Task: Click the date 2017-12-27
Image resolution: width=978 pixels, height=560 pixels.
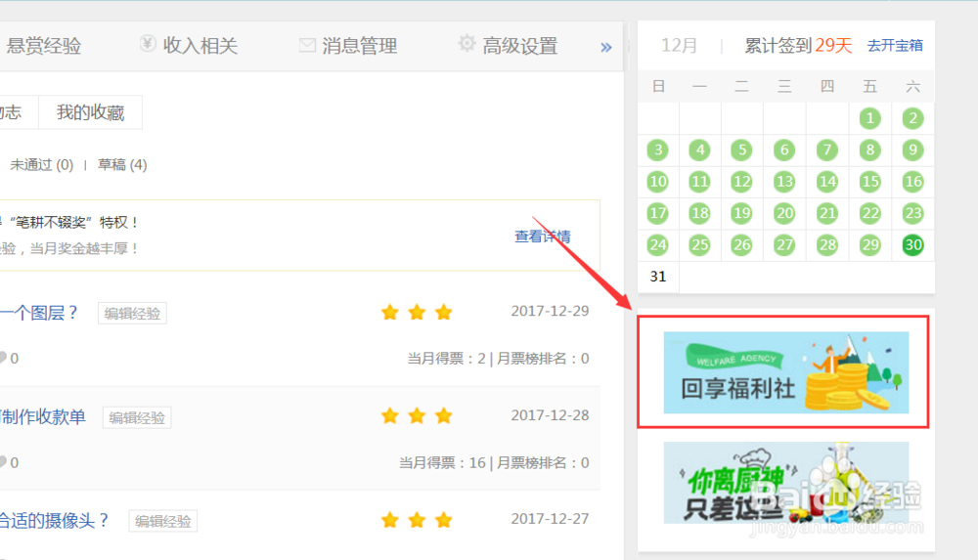Action: coord(550,519)
